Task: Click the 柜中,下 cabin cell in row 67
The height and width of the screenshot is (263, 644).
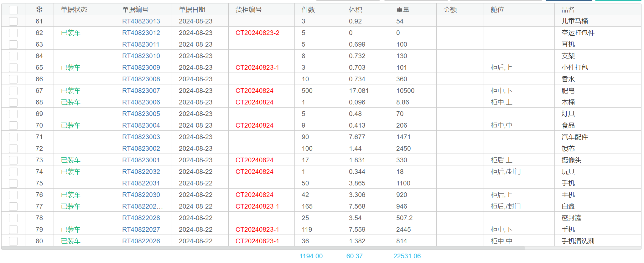Action: point(501,91)
